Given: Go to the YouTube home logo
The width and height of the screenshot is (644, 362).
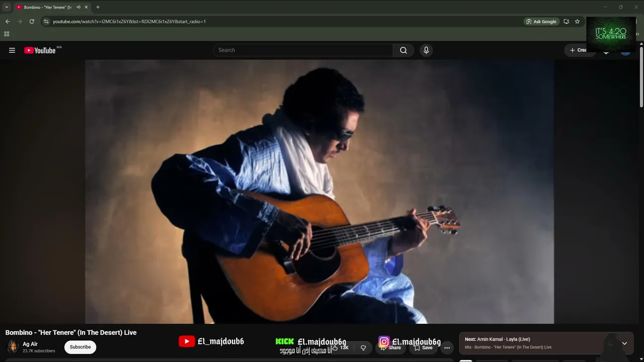Looking at the screenshot, I should 40,50.
